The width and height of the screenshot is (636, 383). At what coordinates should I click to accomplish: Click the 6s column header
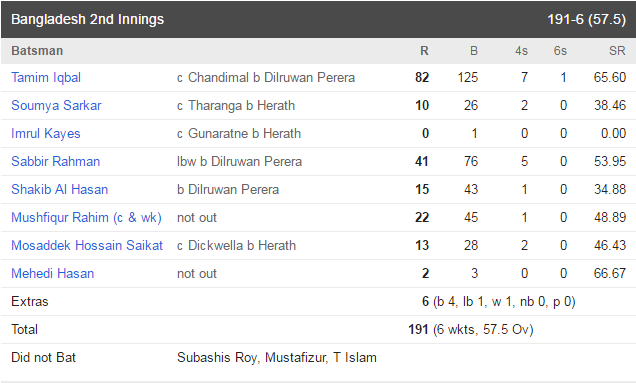pos(560,51)
